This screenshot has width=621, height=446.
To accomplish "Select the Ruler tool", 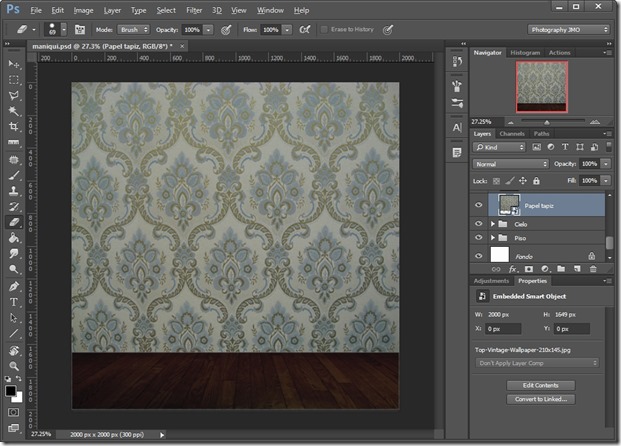I will (14, 142).
